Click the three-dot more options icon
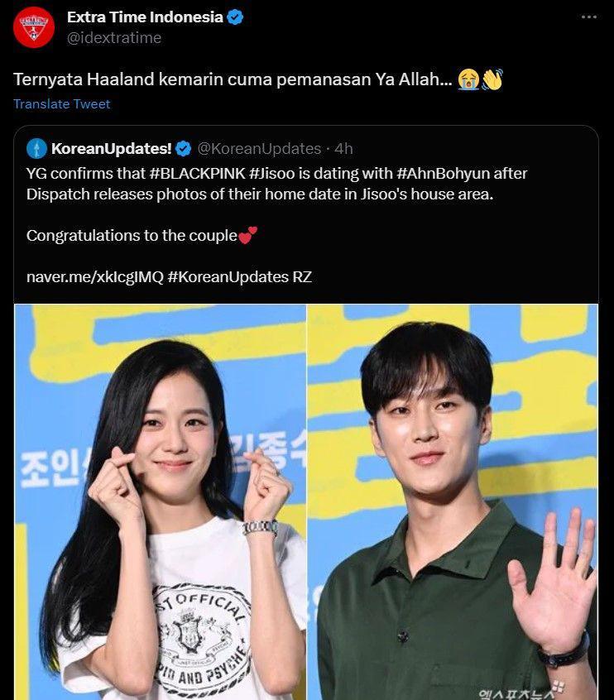This screenshot has height=700, width=614. coord(589,17)
